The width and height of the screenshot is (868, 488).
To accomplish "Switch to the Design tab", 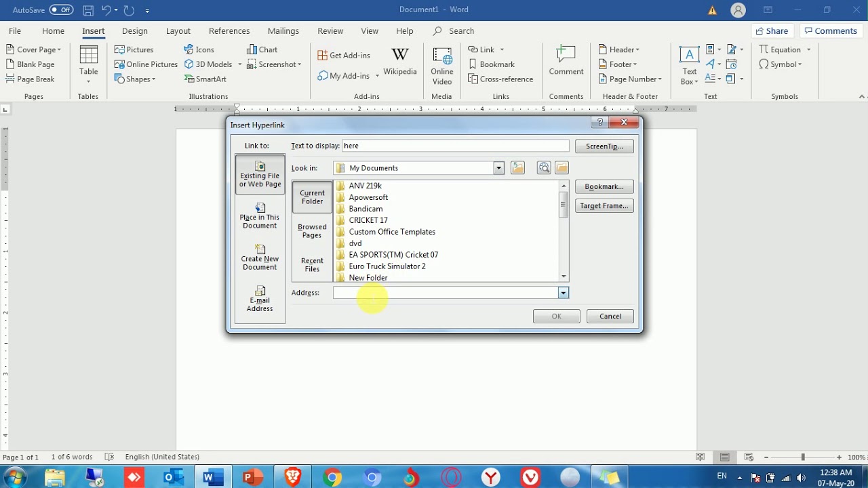I will point(134,31).
